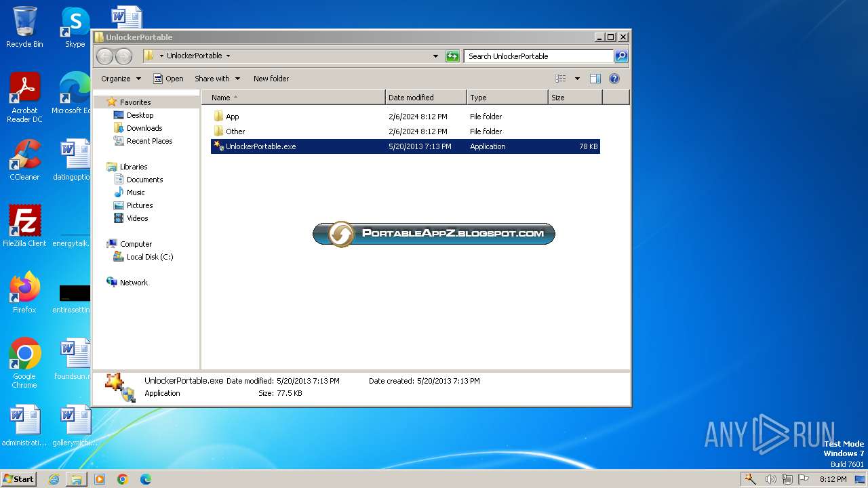Open the address bar history dropdown

pos(435,56)
